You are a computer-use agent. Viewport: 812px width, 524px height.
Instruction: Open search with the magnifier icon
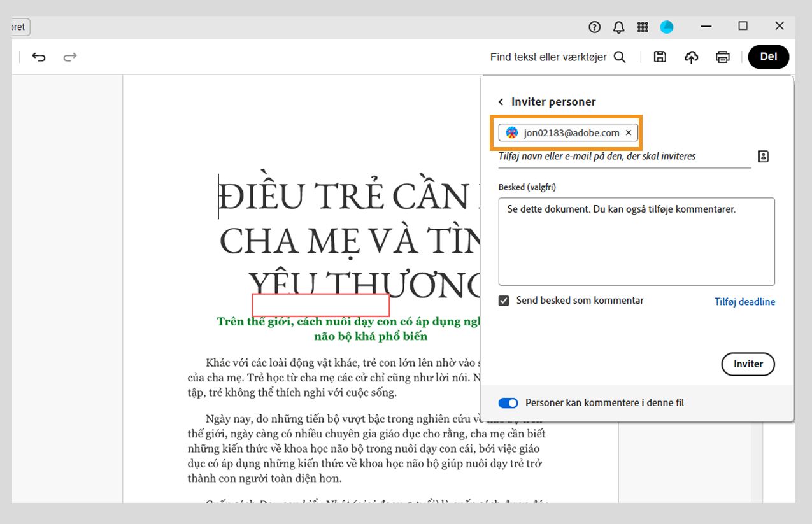[618, 57]
